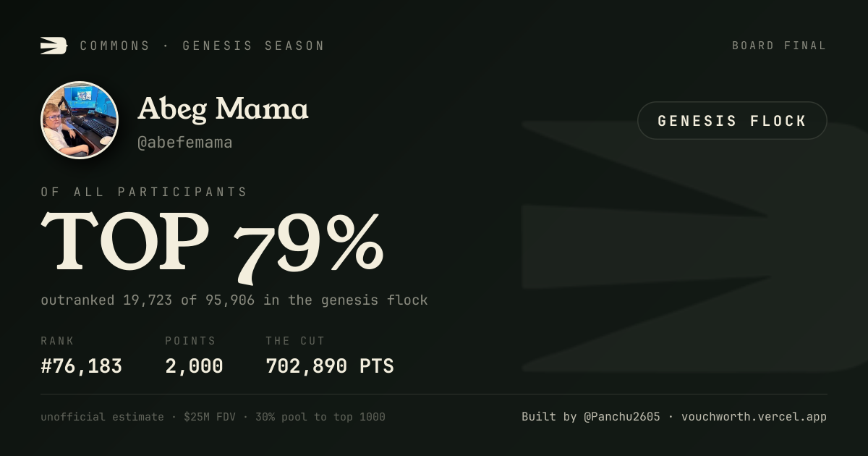Click the GENESIS FLOCK badge button
868x456 pixels.
(x=732, y=121)
